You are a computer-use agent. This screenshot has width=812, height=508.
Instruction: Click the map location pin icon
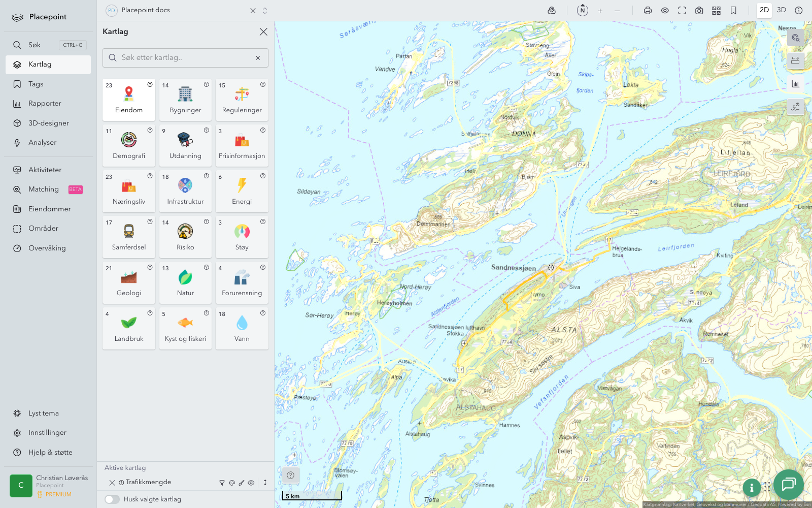click(x=552, y=10)
